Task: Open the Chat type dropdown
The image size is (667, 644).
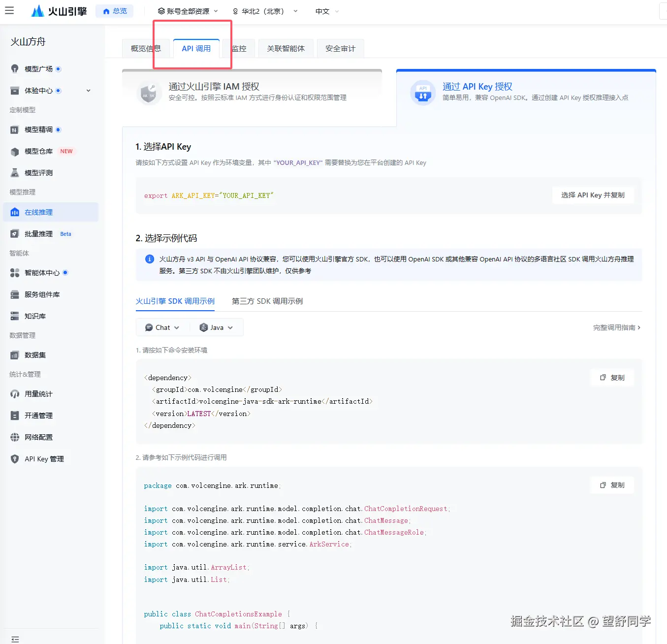Action: [162, 327]
